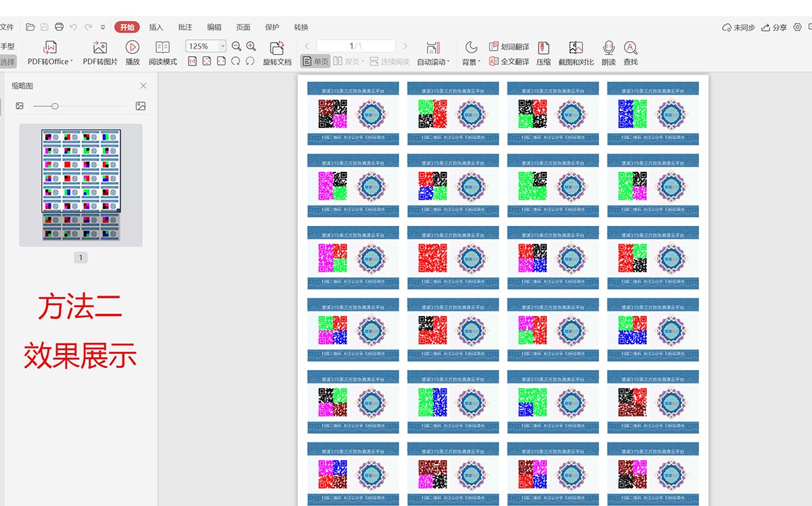Click the actual size 1:1 icon
Screen dimensions: 812x506
click(x=192, y=62)
